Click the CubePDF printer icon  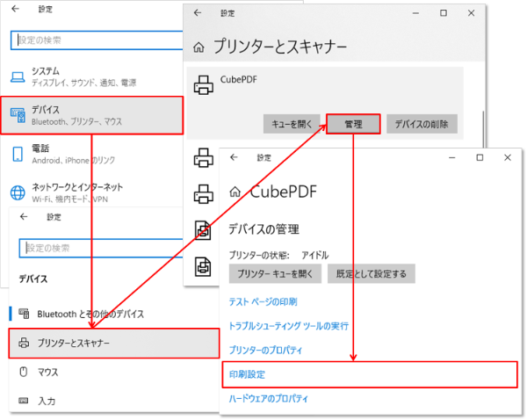204,84
